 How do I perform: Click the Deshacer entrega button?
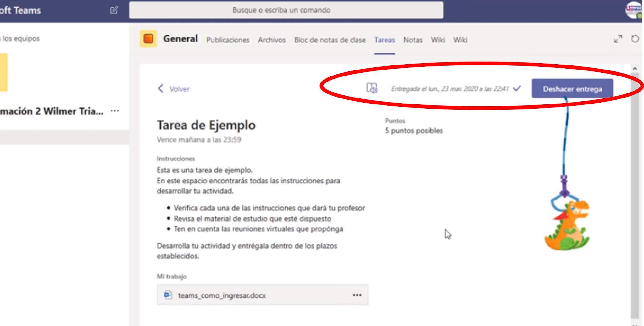click(x=572, y=89)
